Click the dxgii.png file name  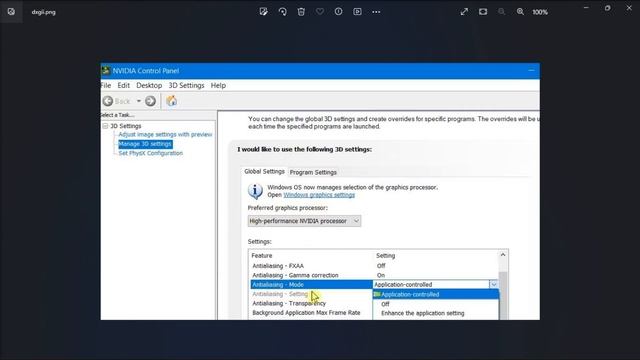click(x=43, y=12)
